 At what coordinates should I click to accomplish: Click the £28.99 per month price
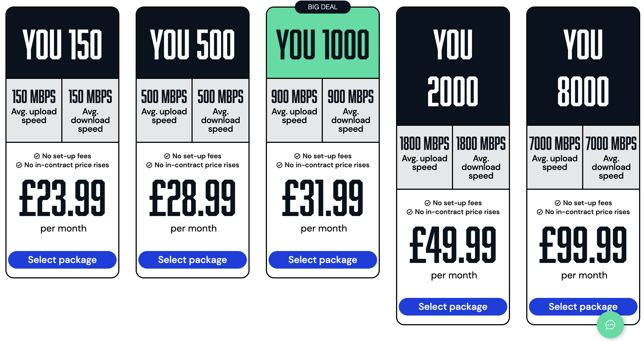coord(193,198)
